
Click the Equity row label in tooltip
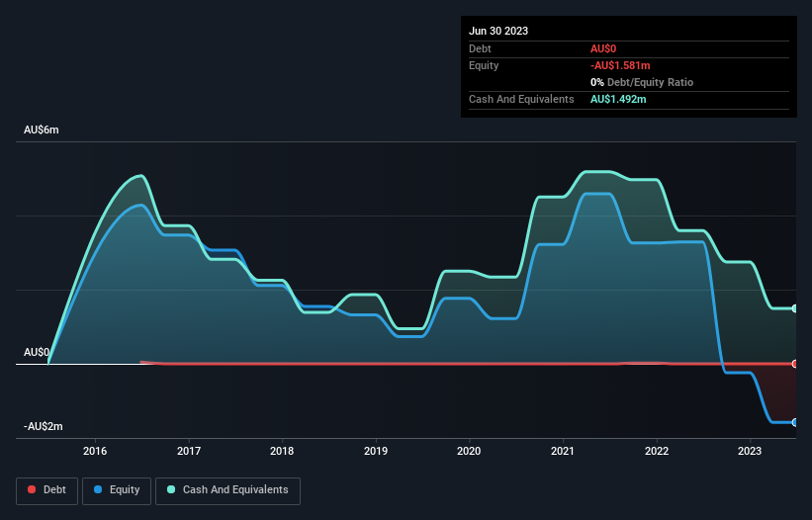click(484, 65)
